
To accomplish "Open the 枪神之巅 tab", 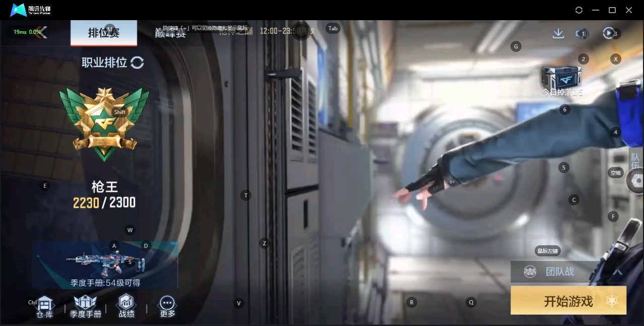I will pos(235,31).
